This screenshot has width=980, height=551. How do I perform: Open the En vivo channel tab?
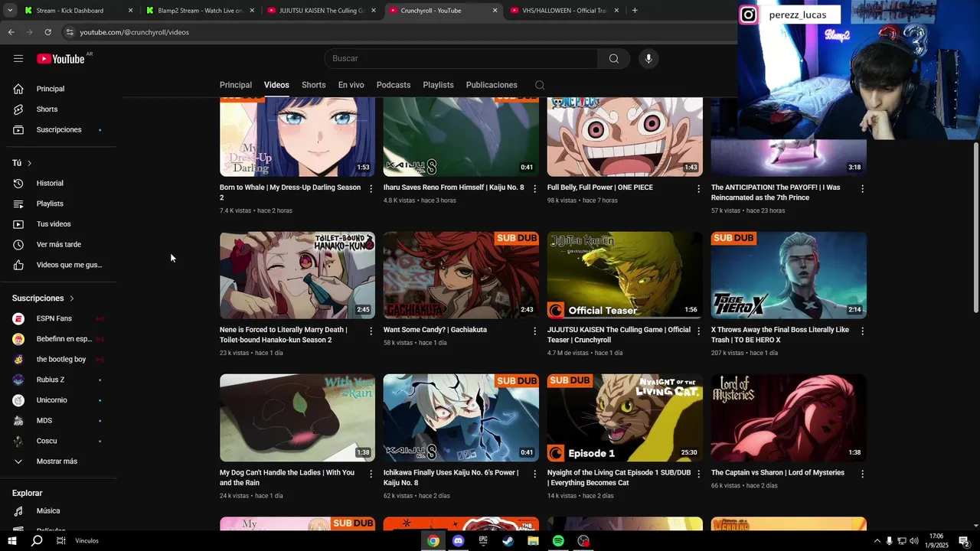(x=351, y=85)
